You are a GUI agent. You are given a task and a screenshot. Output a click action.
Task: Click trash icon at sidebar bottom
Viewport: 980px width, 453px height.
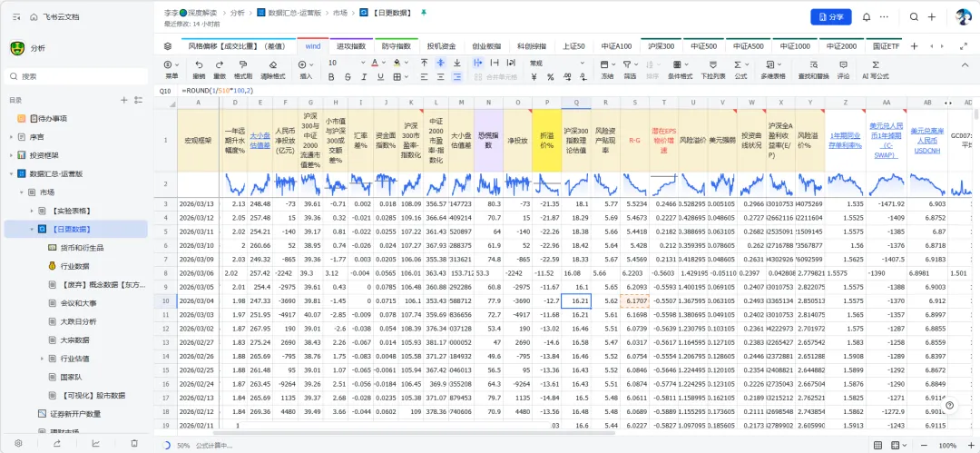(x=134, y=443)
